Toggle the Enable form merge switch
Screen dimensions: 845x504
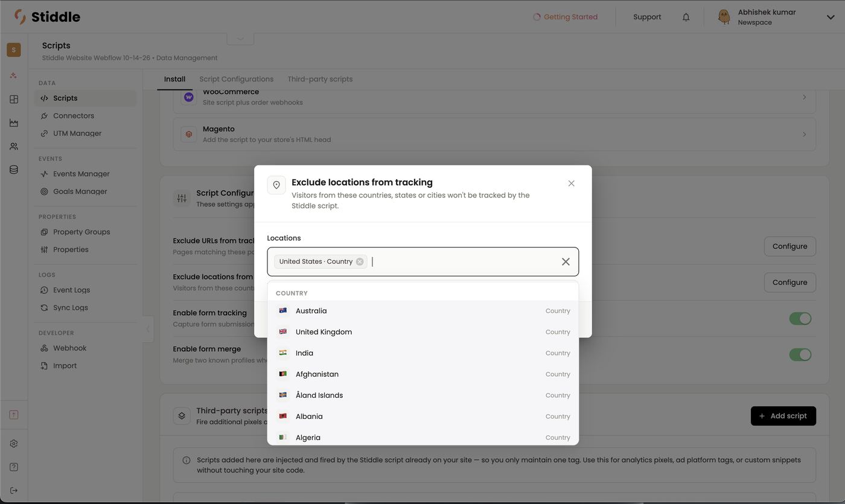800,355
